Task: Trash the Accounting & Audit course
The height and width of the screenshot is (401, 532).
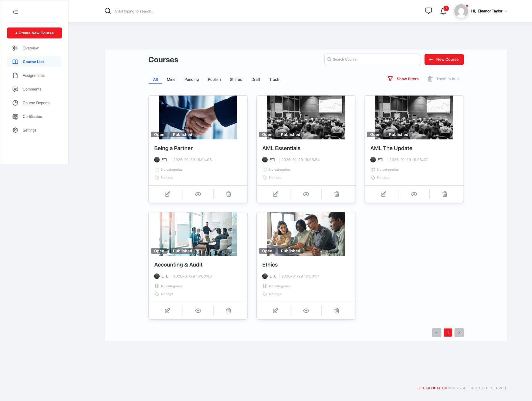Action: (229, 311)
